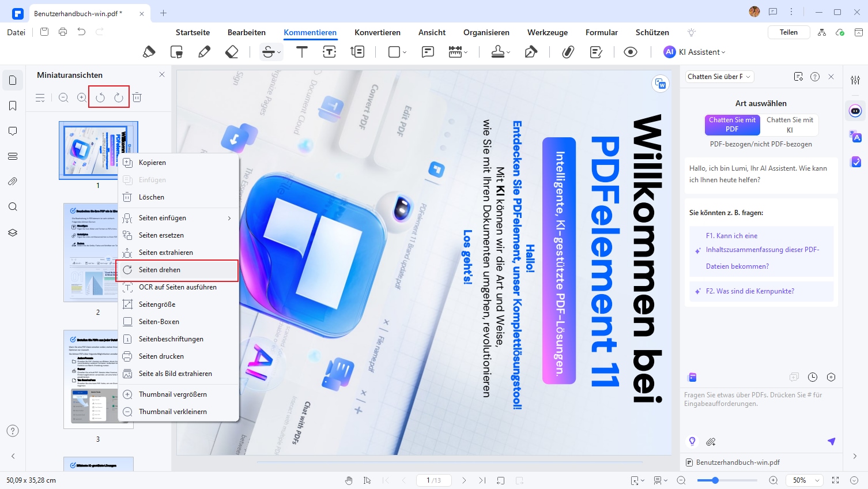Open the comments sidebar panel
Viewport: 868px width, 489px height.
click(x=13, y=131)
